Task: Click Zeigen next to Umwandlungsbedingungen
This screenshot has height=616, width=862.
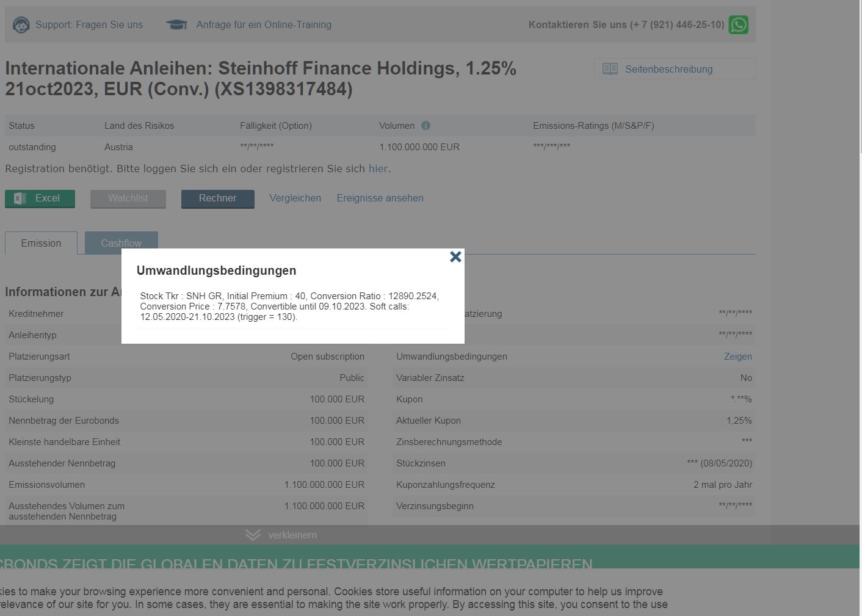Action: pyautogui.click(x=737, y=357)
